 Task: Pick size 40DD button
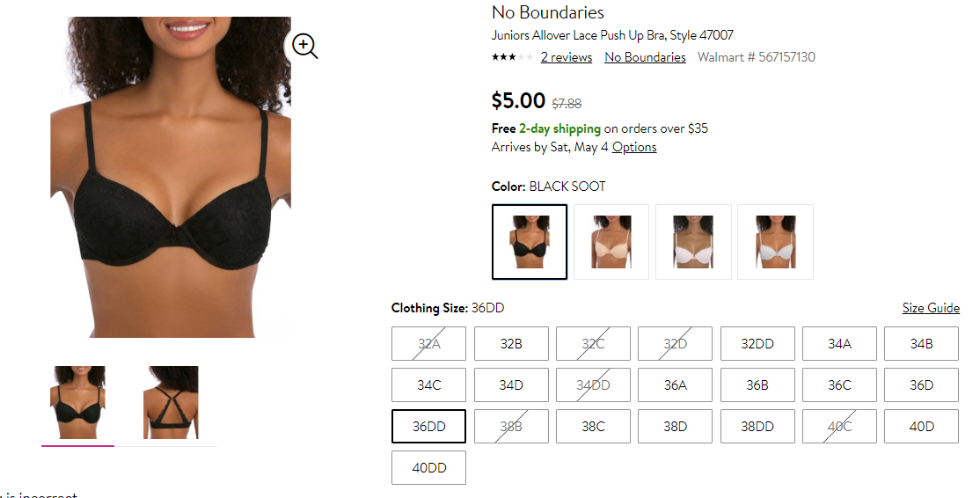tap(428, 467)
